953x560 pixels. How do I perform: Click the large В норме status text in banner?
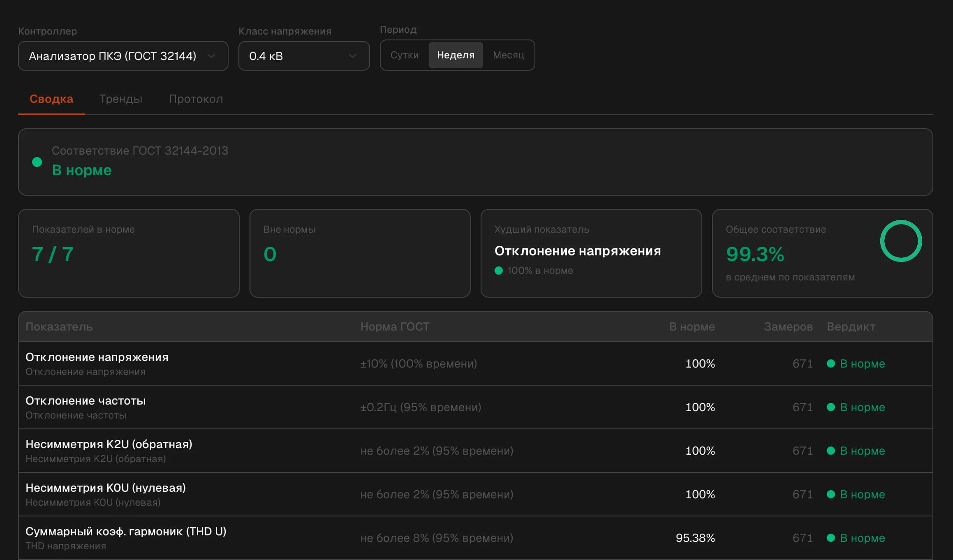[x=82, y=170]
